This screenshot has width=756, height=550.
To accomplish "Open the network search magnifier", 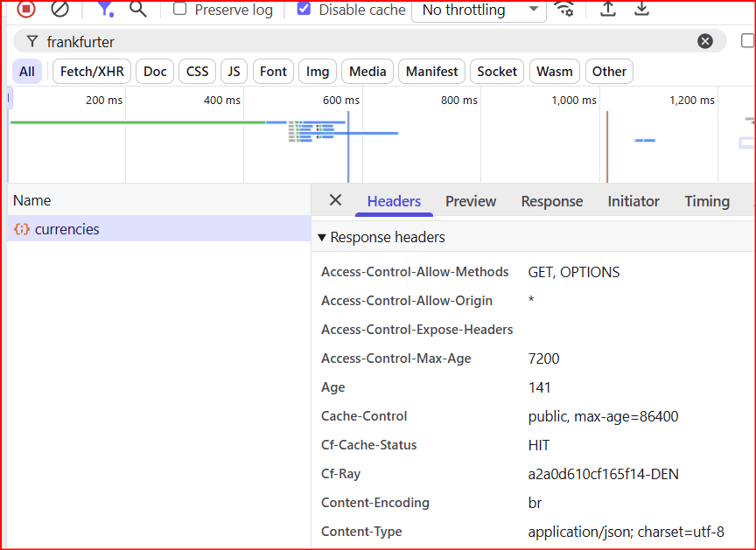I will click(x=138, y=9).
